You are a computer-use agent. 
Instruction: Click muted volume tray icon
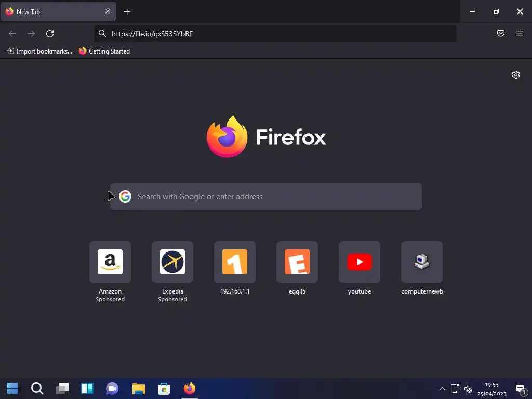pos(468,389)
